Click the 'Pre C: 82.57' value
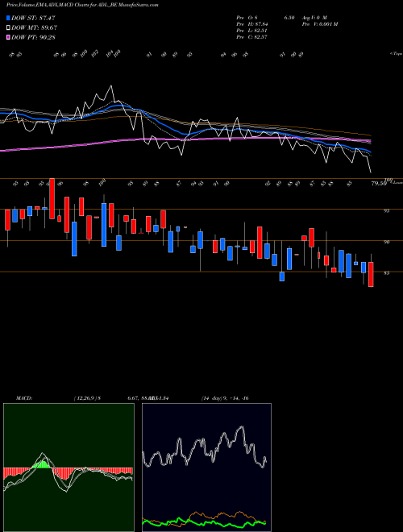This screenshot has height=532, width=403. tap(251, 37)
